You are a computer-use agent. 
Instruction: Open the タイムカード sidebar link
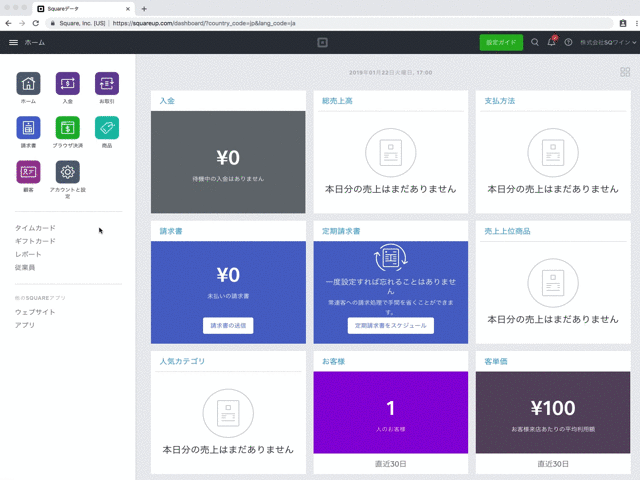pyautogui.click(x=35, y=228)
